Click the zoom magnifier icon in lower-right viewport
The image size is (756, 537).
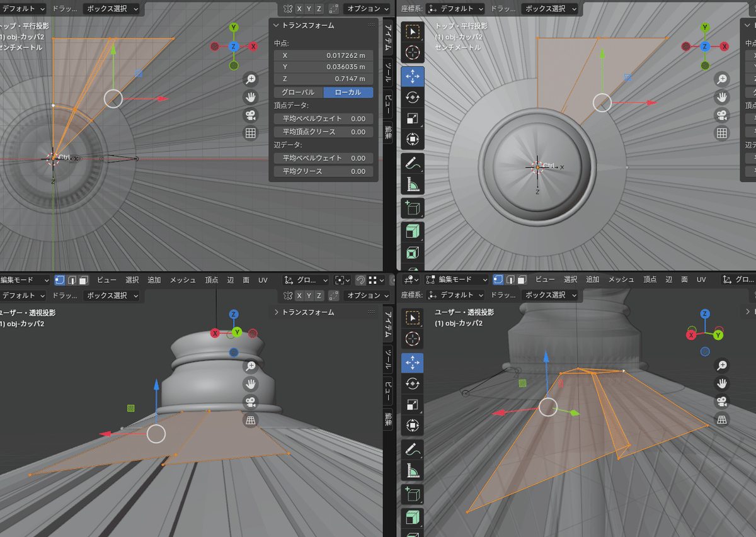722,366
